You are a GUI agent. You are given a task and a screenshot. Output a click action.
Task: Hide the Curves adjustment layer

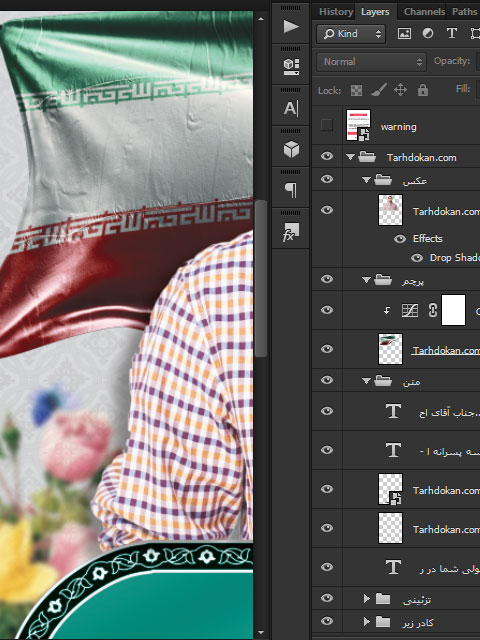pos(327,310)
